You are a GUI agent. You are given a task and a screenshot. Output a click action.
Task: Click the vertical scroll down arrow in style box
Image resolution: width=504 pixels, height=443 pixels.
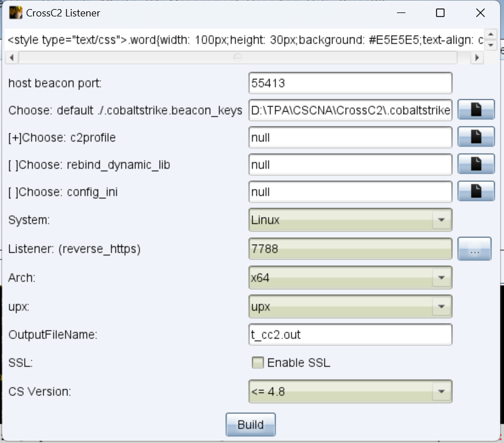(x=491, y=45)
